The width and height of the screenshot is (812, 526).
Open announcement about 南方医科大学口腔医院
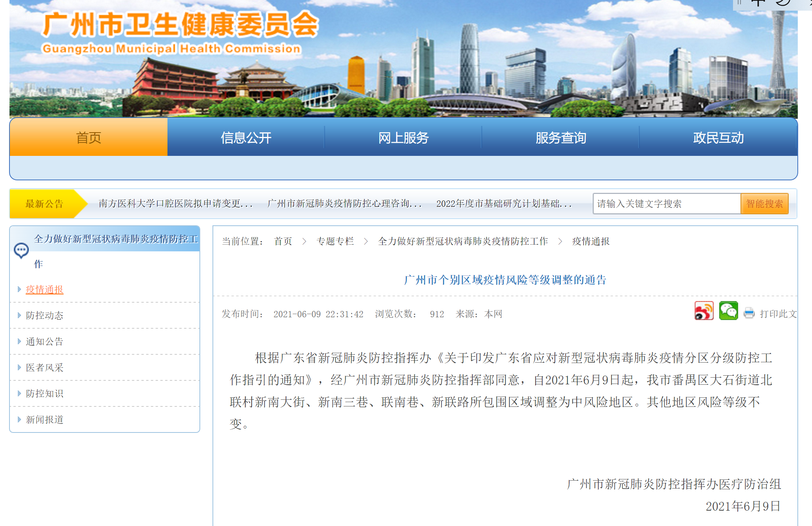pyautogui.click(x=175, y=204)
